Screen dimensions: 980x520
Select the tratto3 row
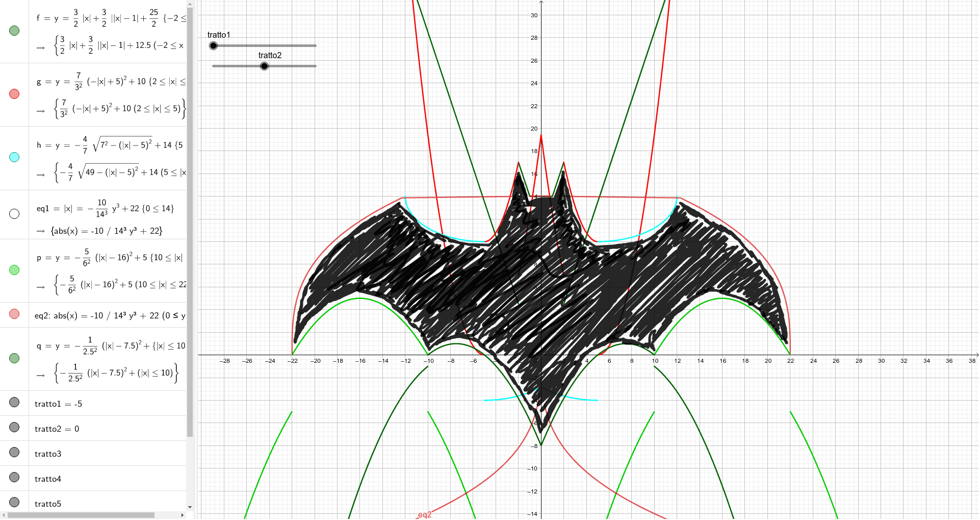[108, 454]
